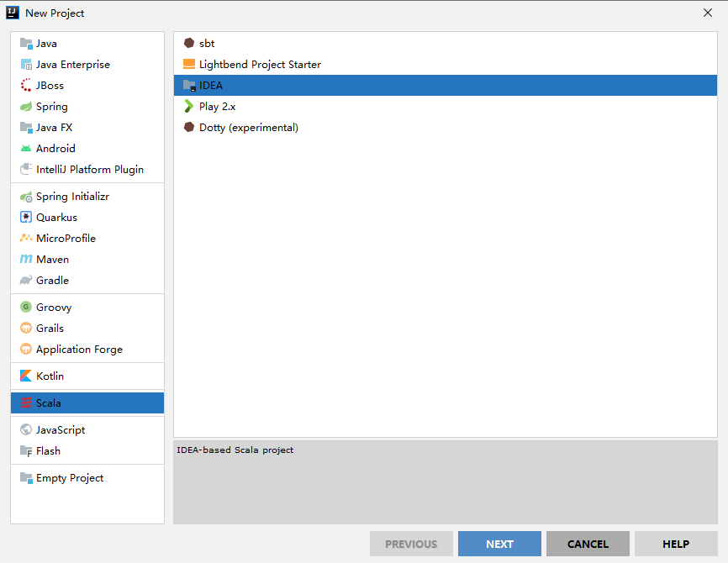Select the red Scala logo icon
The width and height of the screenshot is (728, 563).
click(26, 403)
